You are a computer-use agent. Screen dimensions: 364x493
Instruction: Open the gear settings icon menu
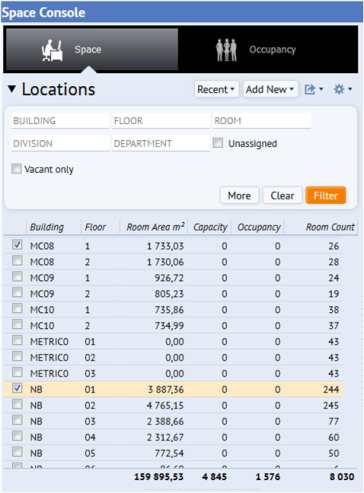[343, 89]
